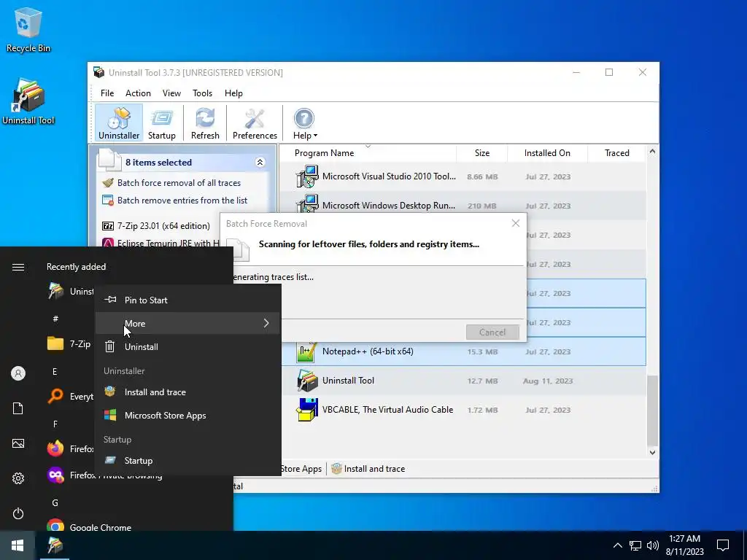Open network icon in system tray
Screen dimensions: 747x560
pyautogui.click(x=635, y=545)
